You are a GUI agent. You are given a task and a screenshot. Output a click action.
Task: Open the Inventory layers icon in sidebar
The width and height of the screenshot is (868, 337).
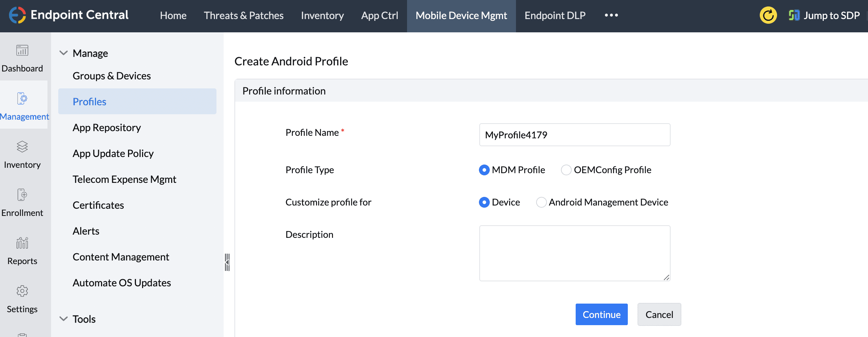[22, 147]
